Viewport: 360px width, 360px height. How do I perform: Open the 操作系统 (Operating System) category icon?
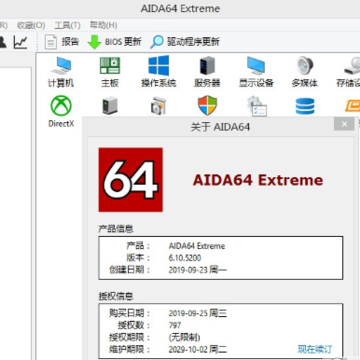coord(158,72)
